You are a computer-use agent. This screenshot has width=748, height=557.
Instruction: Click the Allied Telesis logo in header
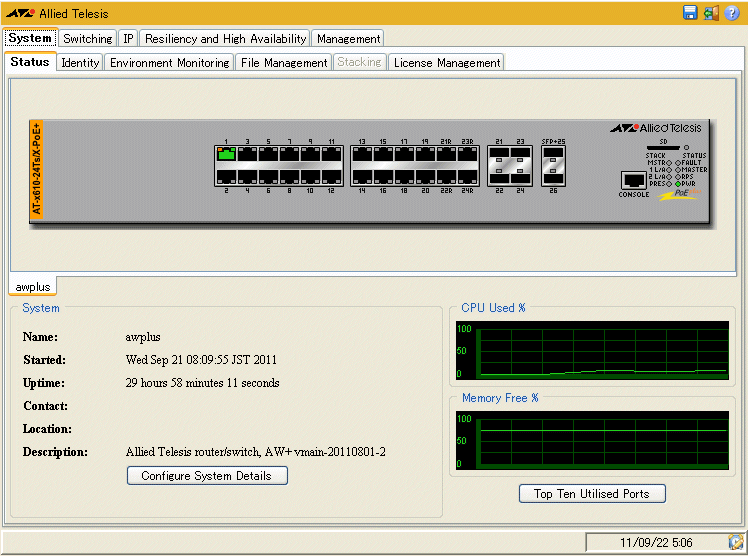pos(57,13)
